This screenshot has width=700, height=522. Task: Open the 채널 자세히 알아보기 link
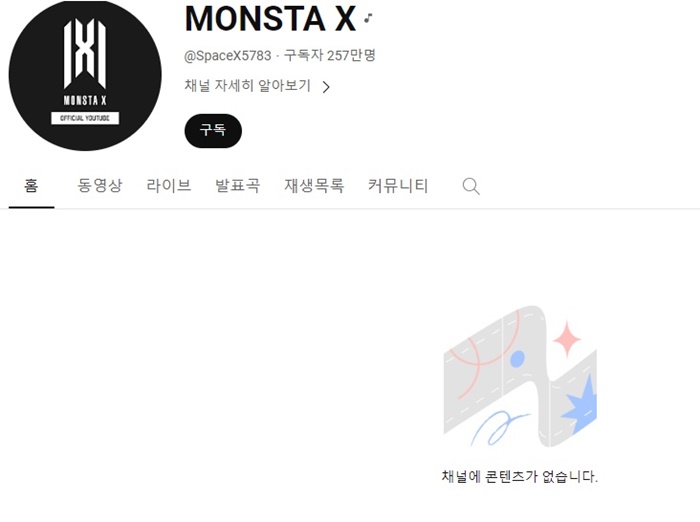tap(247, 85)
